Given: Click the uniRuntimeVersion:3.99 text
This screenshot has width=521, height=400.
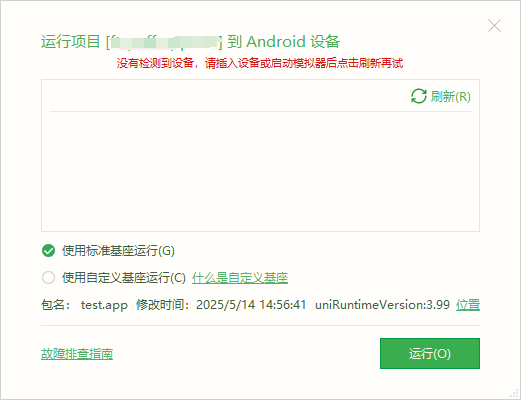Looking at the screenshot, I should (x=382, y=305).
